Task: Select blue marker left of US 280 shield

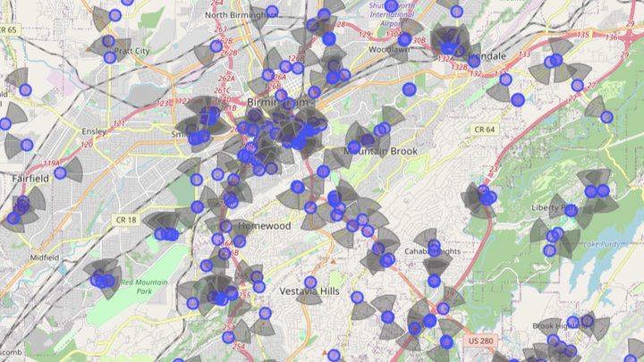Action: (x=446, y=341)
